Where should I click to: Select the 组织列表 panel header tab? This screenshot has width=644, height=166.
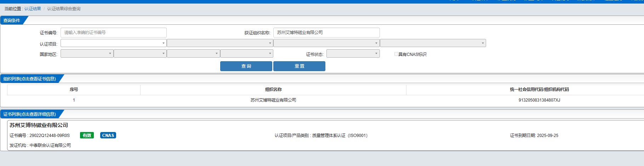pos(30,79)
